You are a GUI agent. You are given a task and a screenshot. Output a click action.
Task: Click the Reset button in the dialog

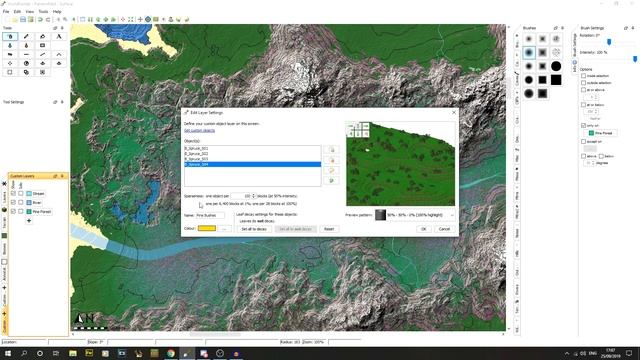point(329,229)
